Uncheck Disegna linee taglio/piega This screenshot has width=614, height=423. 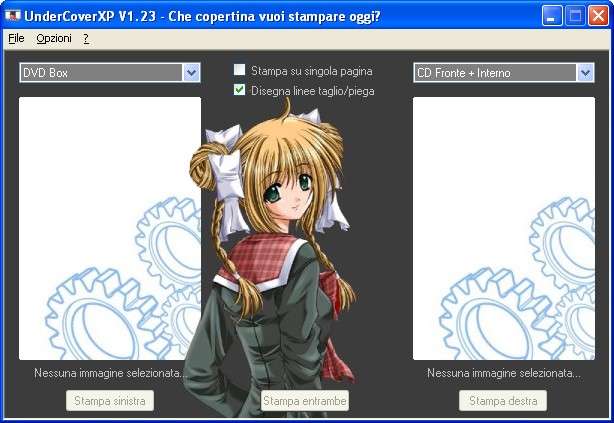coord(239,90)
